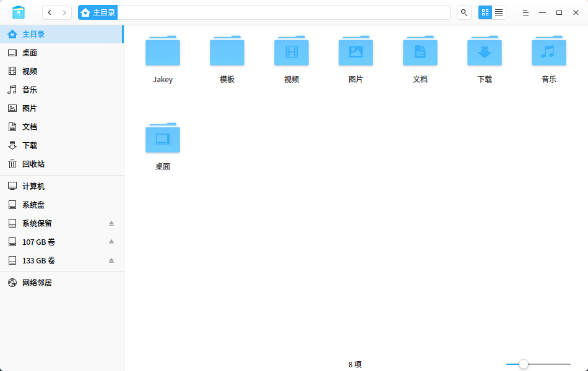Minimize the file manager window
The height and width of the screenshot is (371, 588).
point(542,12)
